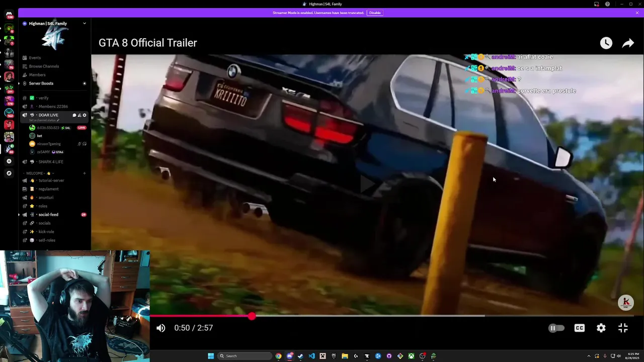
Task: Open server with 211 badge in server list
Action: click(9, 88)
